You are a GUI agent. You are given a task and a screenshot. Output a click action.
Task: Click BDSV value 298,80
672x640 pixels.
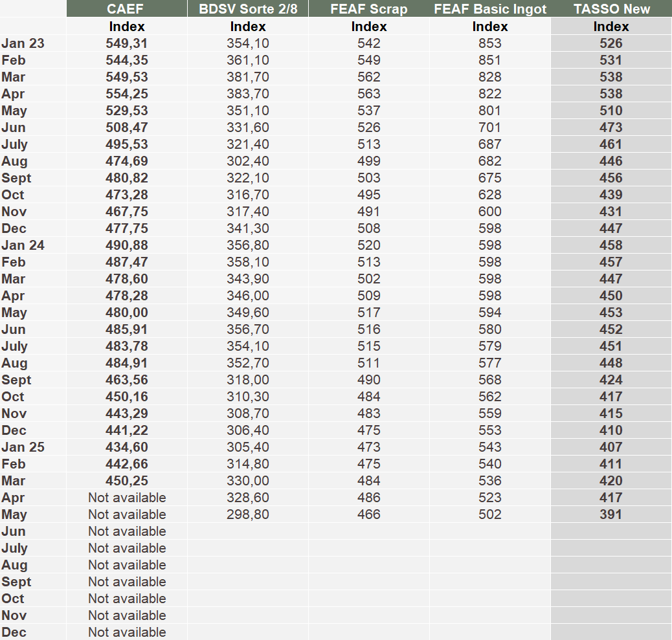pyautogui.click(x=248, y=514)
